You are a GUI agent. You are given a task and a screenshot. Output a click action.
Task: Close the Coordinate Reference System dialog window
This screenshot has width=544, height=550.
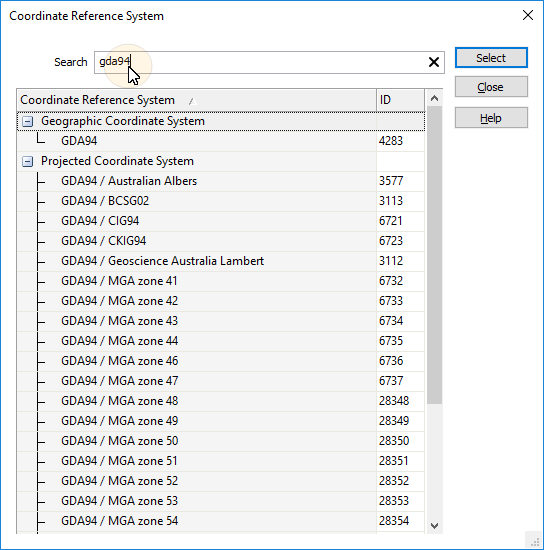[x=528, y=15]
